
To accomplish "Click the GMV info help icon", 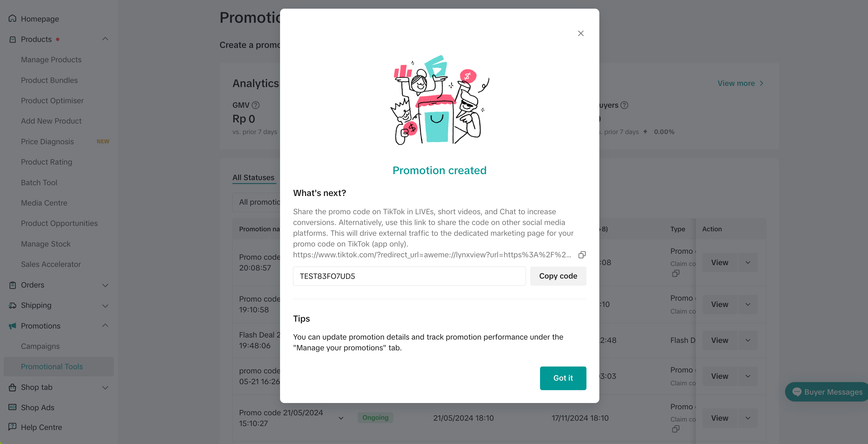I will coord(256,105).
